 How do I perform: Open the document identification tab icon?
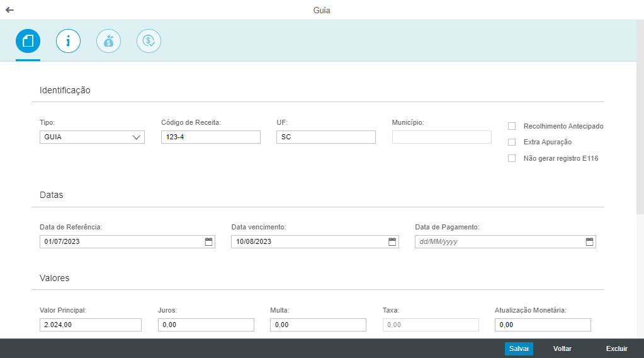coord(28,41)
